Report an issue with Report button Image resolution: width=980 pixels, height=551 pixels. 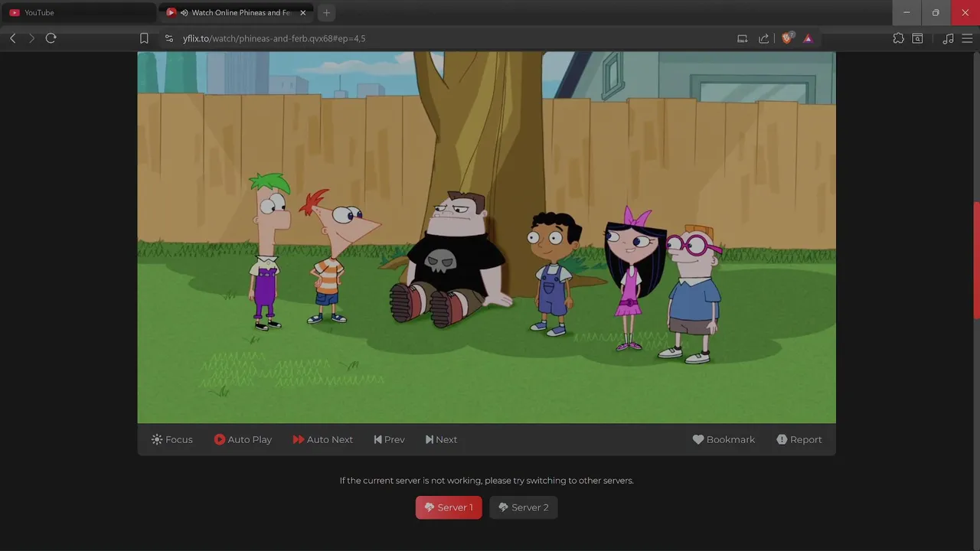799,439
